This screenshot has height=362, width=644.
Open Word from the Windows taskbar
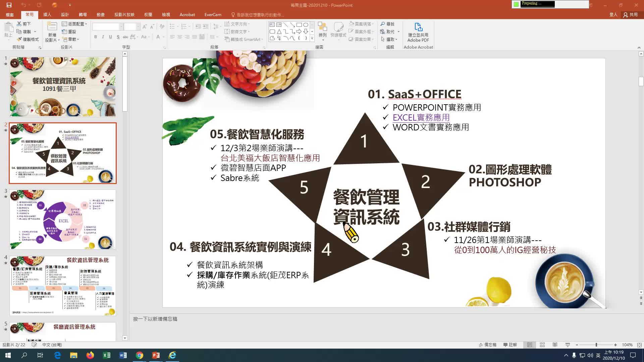pyautogui.click(x=123, y=355)
